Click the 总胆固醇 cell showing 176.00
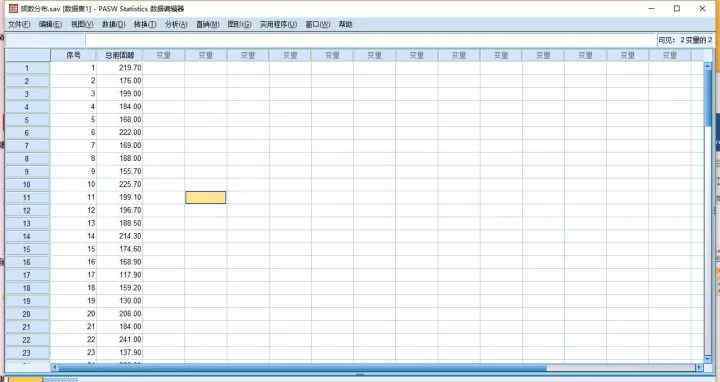720x382 pixels. pos(120,80)
